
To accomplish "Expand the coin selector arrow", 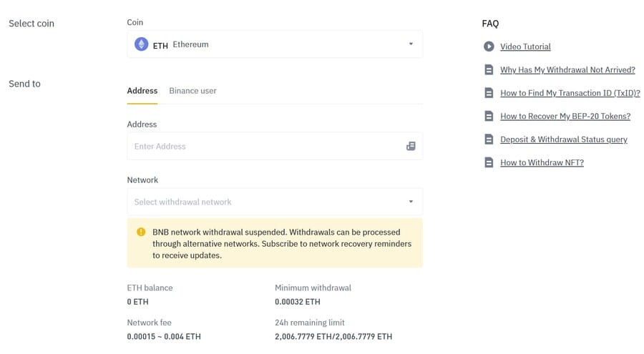I will [411, 44].
